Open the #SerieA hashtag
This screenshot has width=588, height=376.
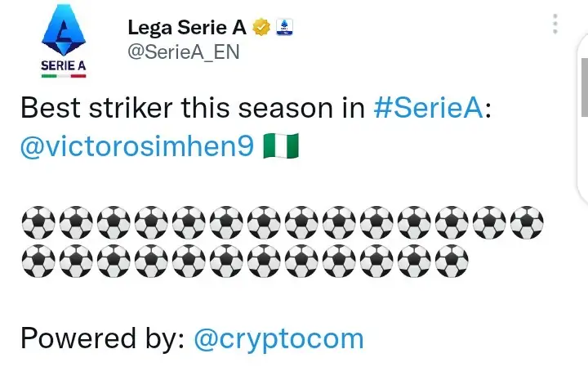point(429,109)
